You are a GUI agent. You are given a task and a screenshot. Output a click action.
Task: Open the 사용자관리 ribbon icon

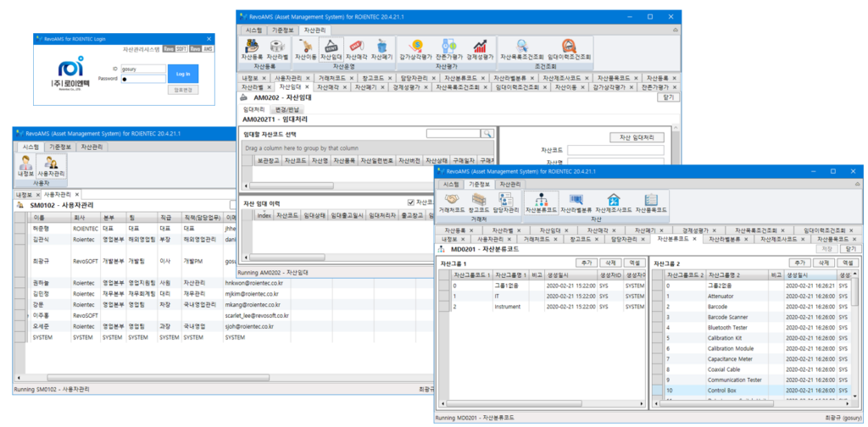coord(52,166)
